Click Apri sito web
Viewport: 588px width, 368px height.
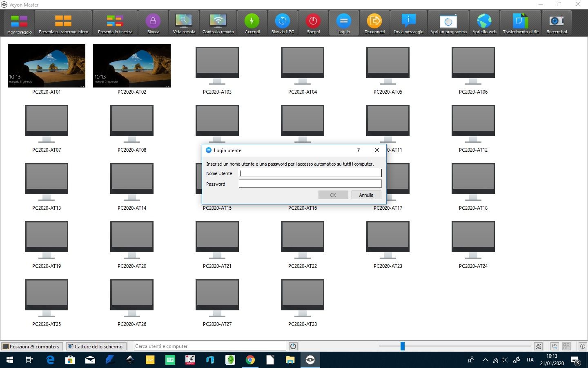(x=484, y=23)
